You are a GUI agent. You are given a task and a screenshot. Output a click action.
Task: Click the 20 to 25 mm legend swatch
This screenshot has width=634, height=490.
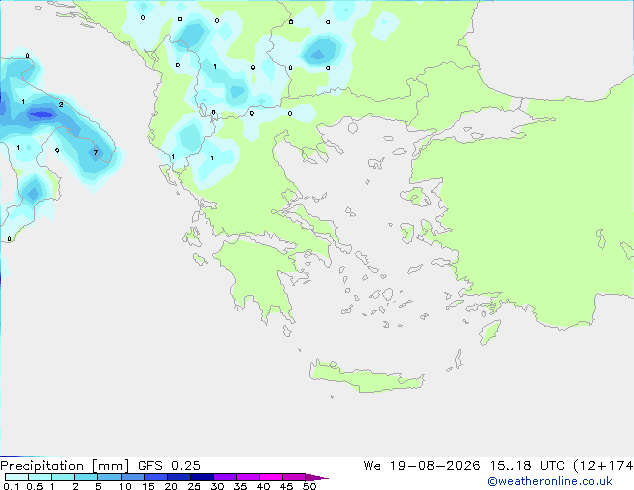179,477
